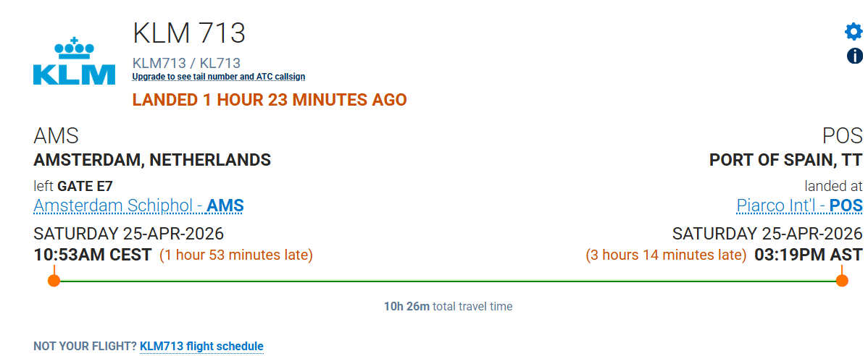Image resolution: width=868 pixels, height=356 pixels.
Task: Click the KLM airline logo
Action: (74, 62)
